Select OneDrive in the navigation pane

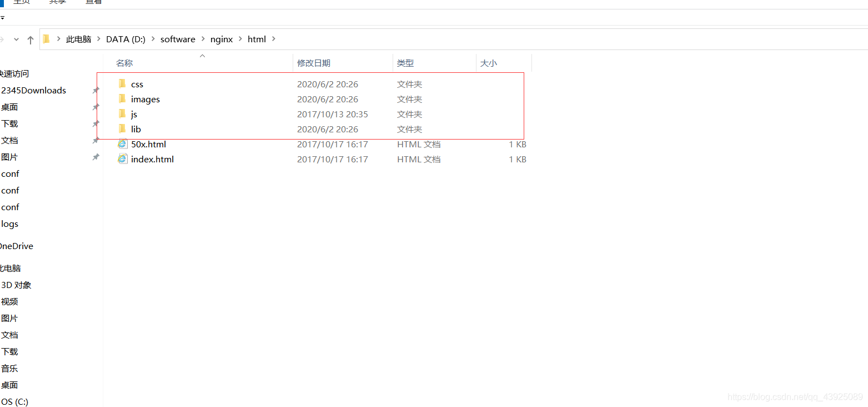click(x=17, y=246)
